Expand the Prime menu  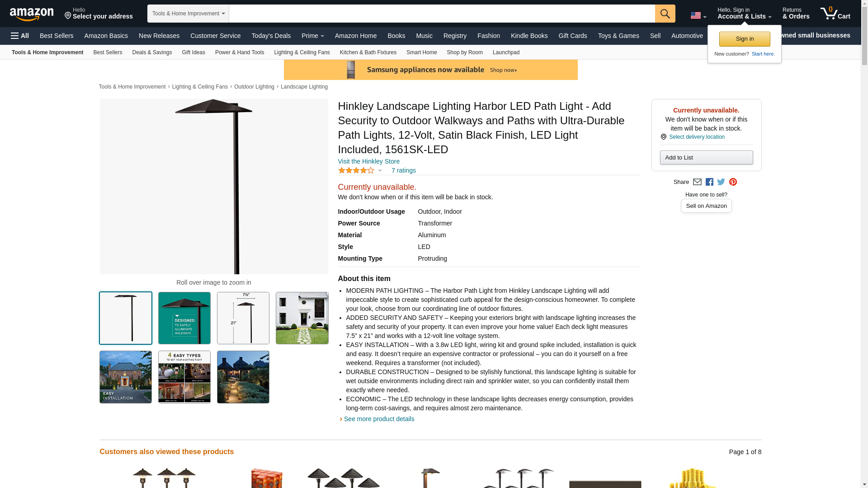click(312, 36)
